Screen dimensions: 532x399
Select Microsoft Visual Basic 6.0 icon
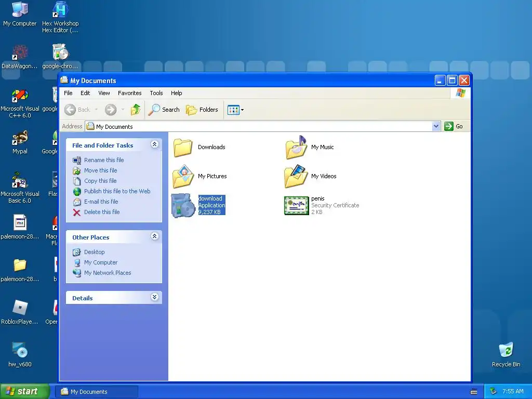click(20, 188)
